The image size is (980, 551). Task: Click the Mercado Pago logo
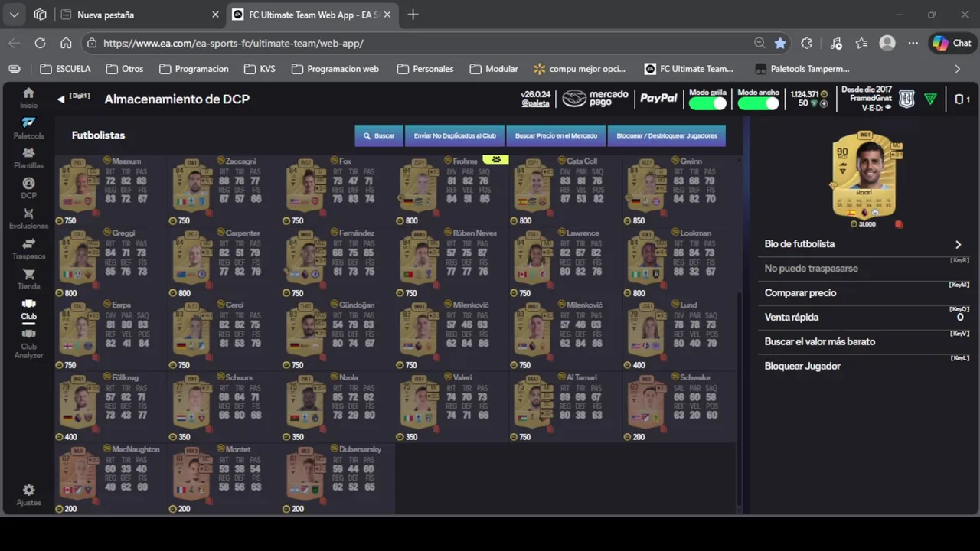point(595,98)
